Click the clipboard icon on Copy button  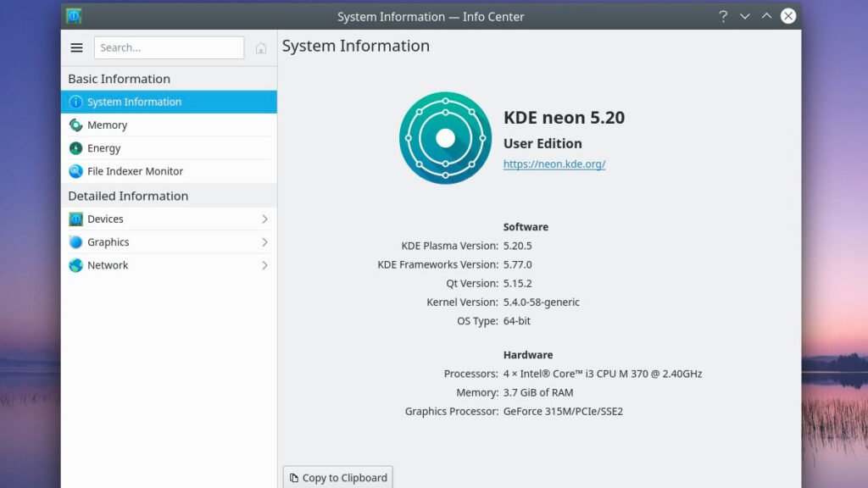coord(294,478)
